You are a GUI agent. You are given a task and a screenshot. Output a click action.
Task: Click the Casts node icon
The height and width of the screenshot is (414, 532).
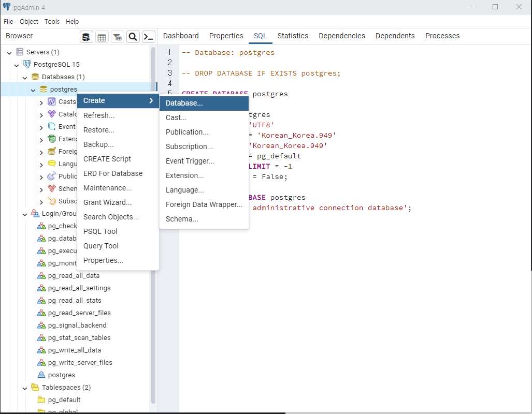(52, 101)
